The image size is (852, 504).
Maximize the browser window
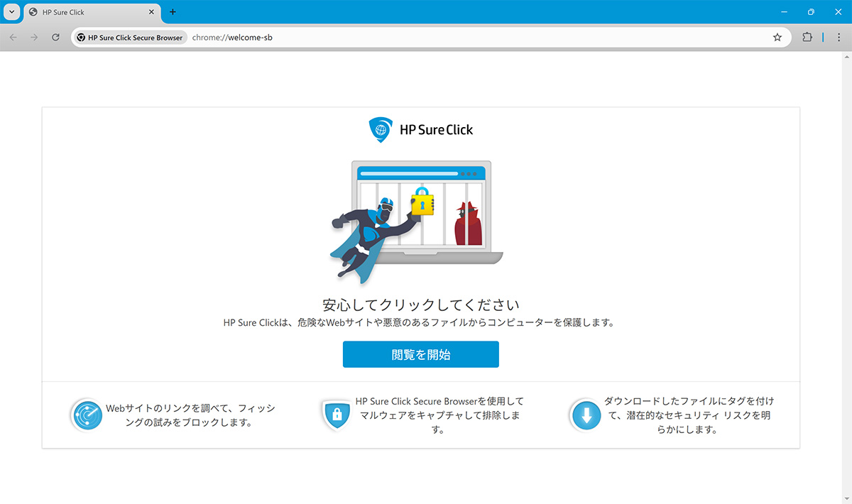click(x=811, y=12)
